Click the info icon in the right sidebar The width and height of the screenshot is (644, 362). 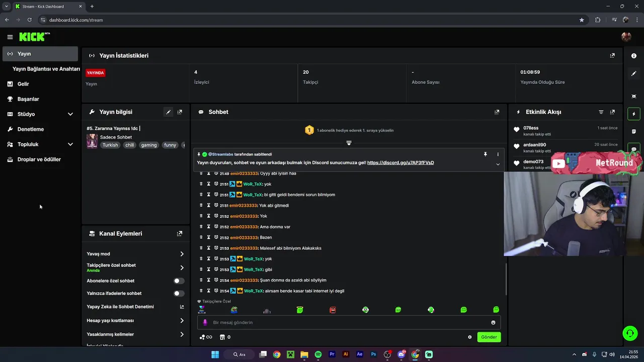pos(634,56)
